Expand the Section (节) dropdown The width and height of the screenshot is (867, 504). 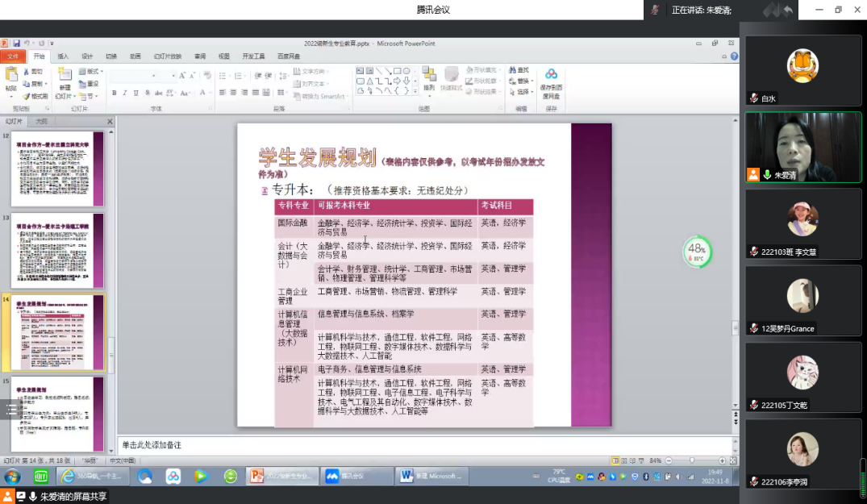tap(90, 96)
